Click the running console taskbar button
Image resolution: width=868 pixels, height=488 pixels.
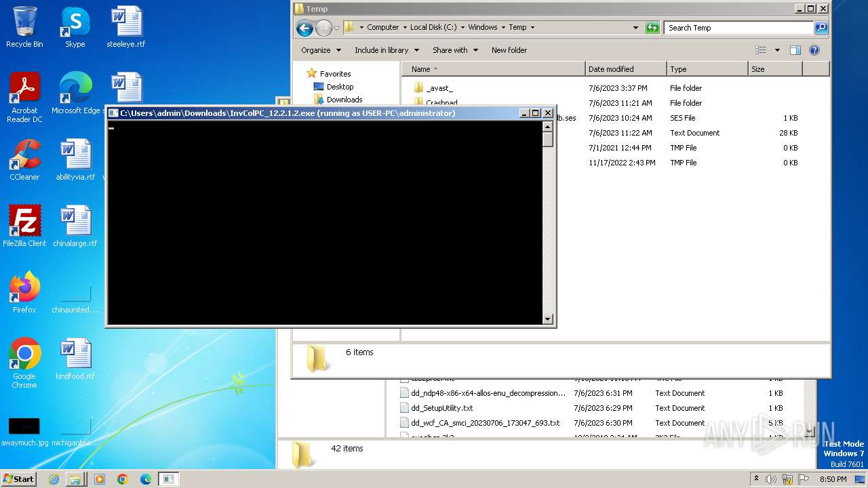168,479
